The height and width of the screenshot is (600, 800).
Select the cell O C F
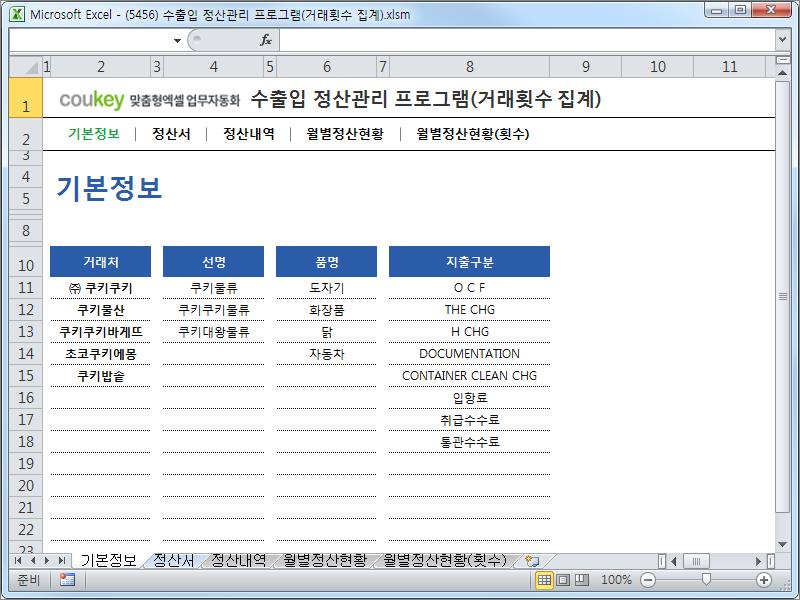(x=469, y=288)
